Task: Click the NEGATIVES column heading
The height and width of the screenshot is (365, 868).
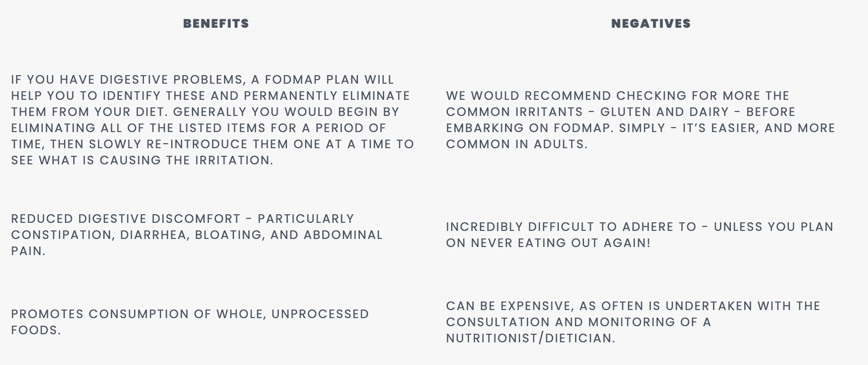Action: click(650, 24)
